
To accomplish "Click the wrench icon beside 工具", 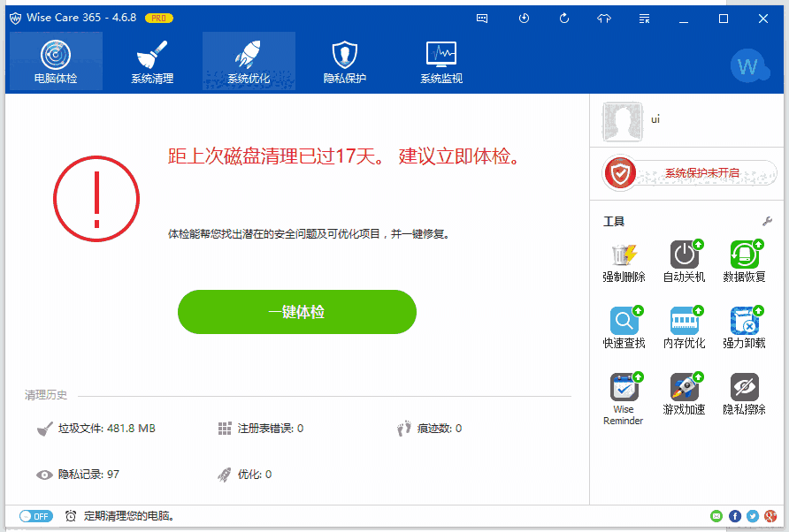I will click(x=767, y=221).
